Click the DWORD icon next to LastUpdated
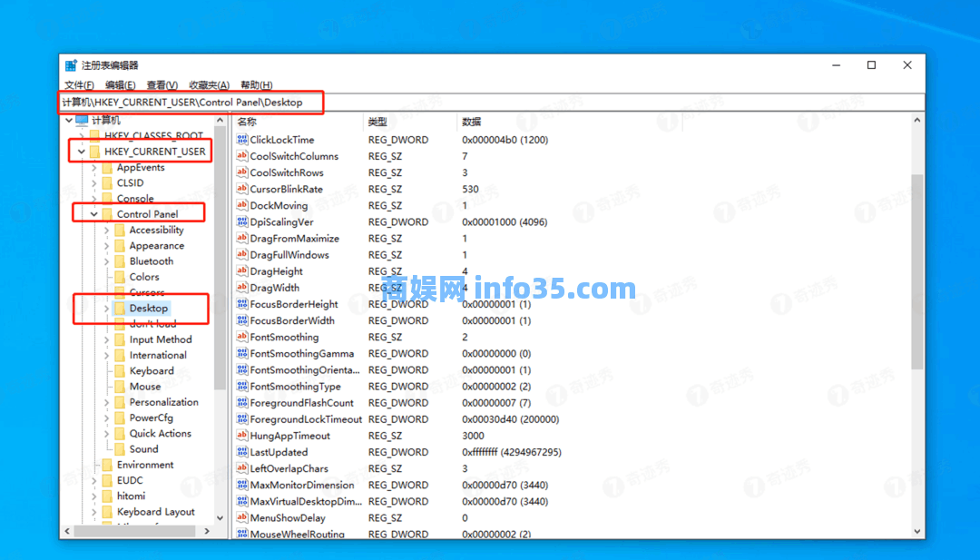This screenshot has height=560, width=980. [x=242, y=451]
